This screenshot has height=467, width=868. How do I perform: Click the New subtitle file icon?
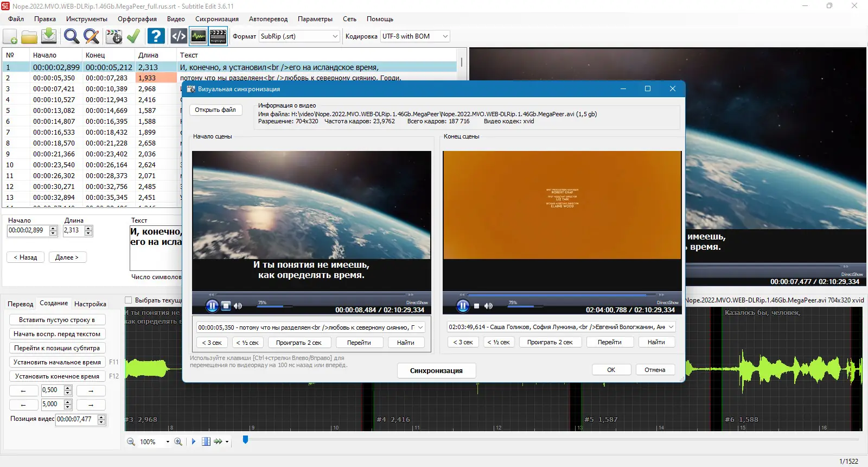coord(10,36)
